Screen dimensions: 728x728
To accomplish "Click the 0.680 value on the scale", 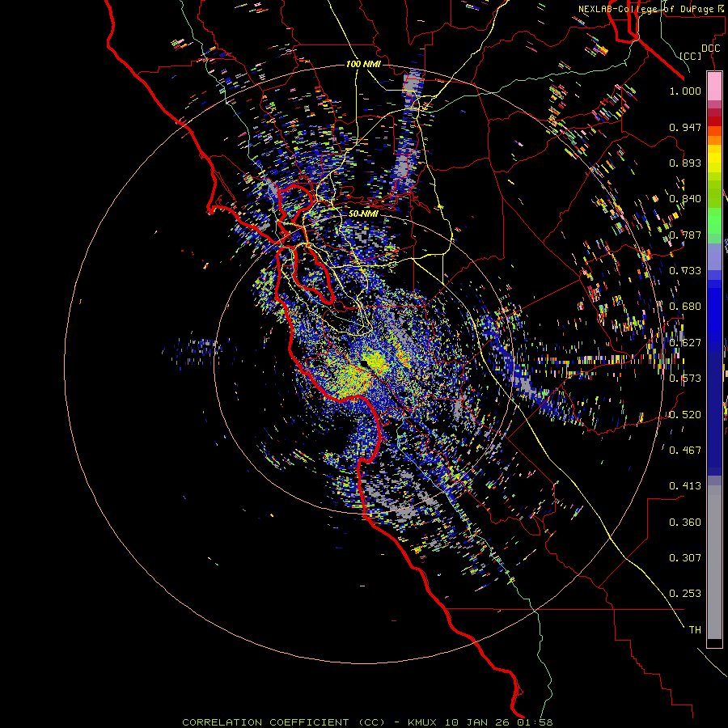I will (685, 307).
